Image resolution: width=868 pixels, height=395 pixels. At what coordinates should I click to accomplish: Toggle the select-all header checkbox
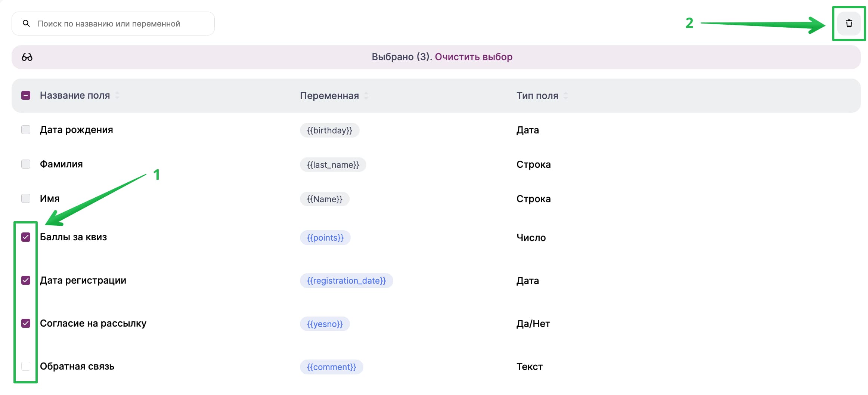point(26,95)
